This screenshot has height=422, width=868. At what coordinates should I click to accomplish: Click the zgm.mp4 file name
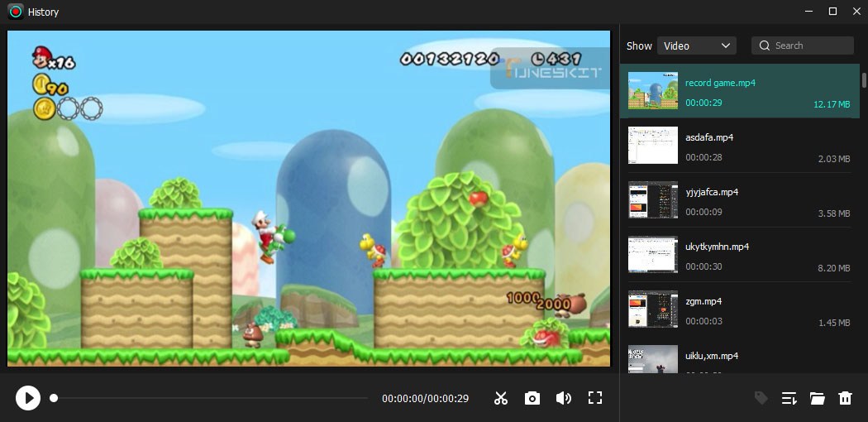[x=703, y=301]
